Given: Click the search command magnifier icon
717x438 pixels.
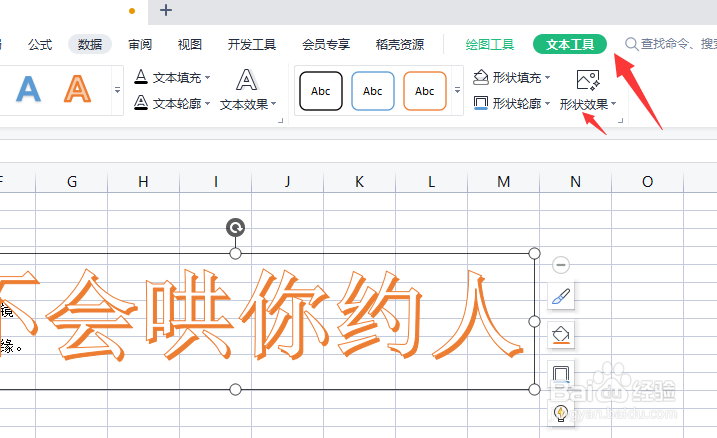Looking at the screenshot, I should point(631,44).
